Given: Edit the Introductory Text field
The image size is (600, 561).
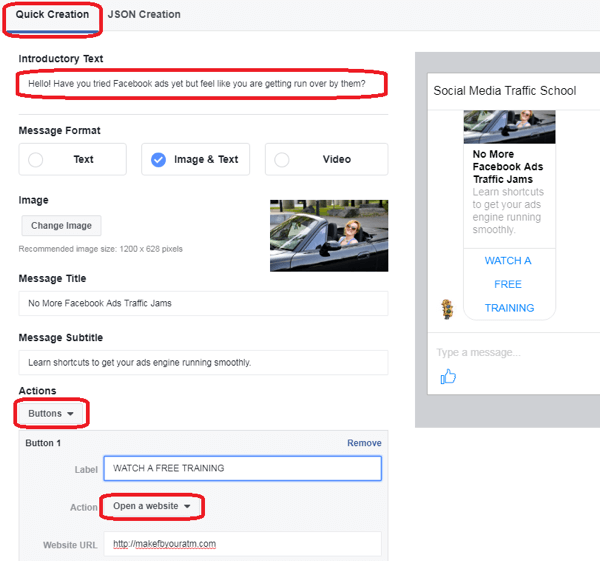Looking at the screenshot, I should coord(202,83).
